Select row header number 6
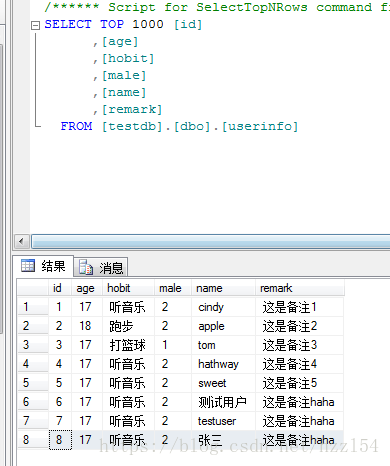The image size is (390, 466). (x=33, y=402)
